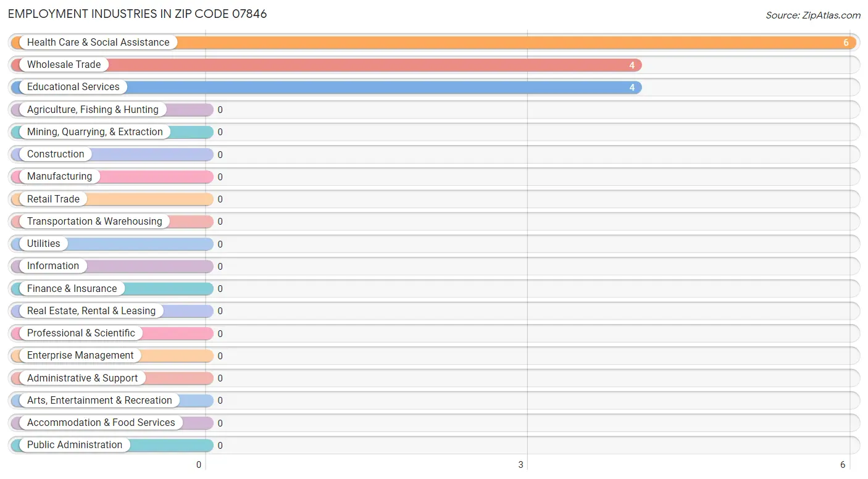
Task: Click the Retail Trade label
Action: coord(53,199)
